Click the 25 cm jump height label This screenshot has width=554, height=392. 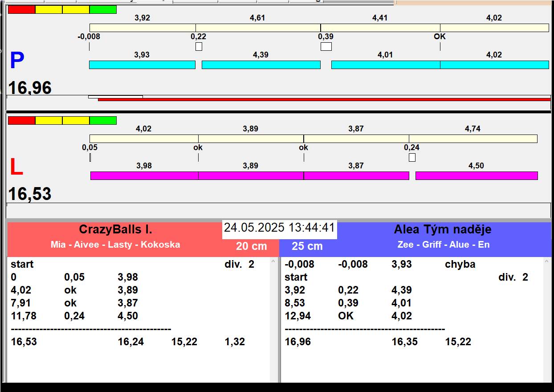pos(307,246)
